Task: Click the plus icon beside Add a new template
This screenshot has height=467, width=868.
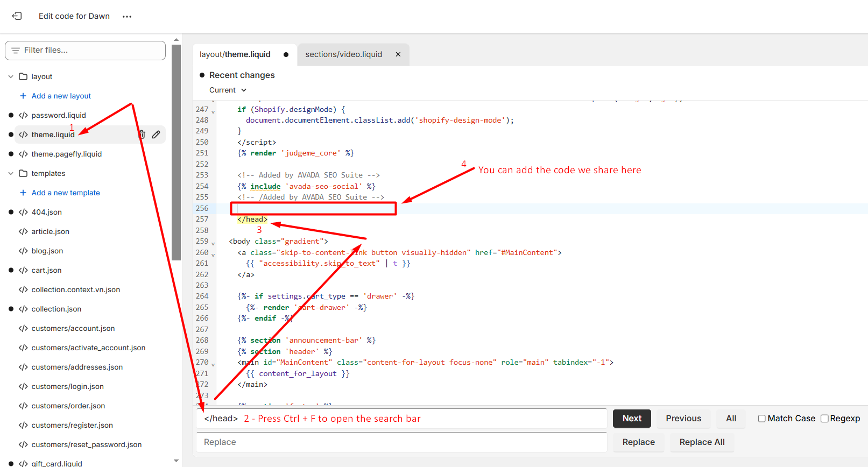Action: click(x=23, y=193)
